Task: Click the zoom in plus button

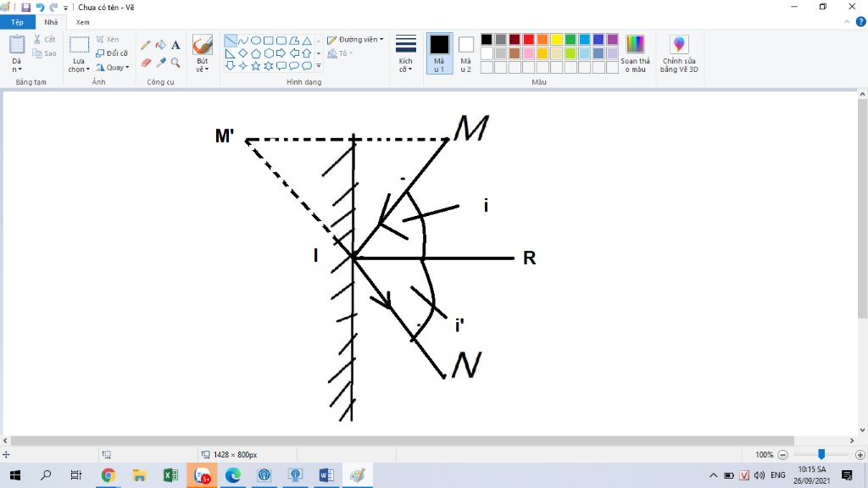Action: (860, 455)
